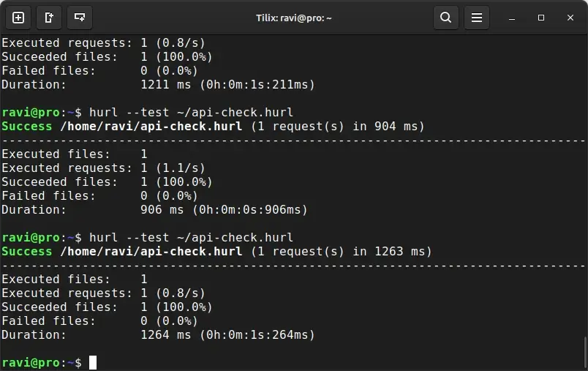The width and height of the screenshot is (588, 371).
Task: Add a new terminal session
Action: tap(18, 18)
